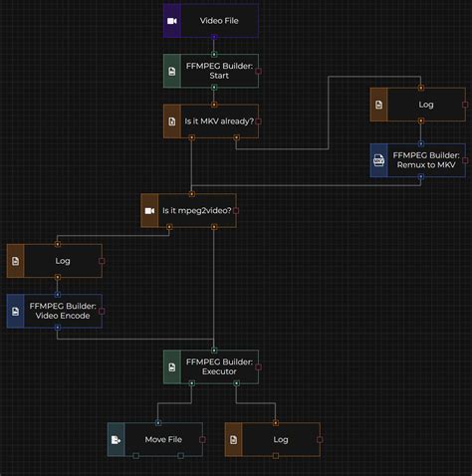The image size is (472, 476).
Task: Select the Log node above Video Encode
Action: click(x=55, y=261)
